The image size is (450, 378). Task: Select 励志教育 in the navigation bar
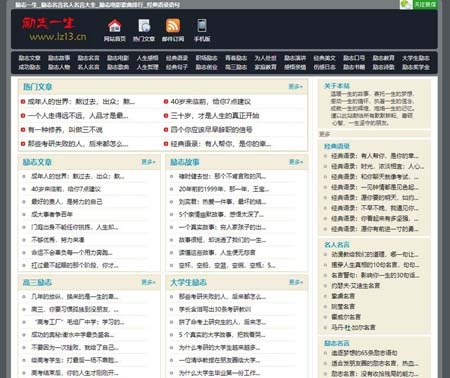(383, 58)
